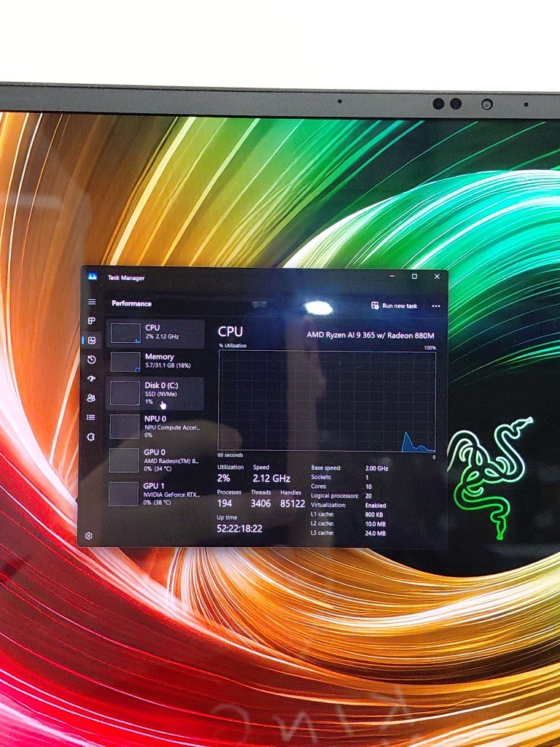Open the hamburger navigation menu
The height and width of the screenshot is (747, 560).
click(92, 302)
